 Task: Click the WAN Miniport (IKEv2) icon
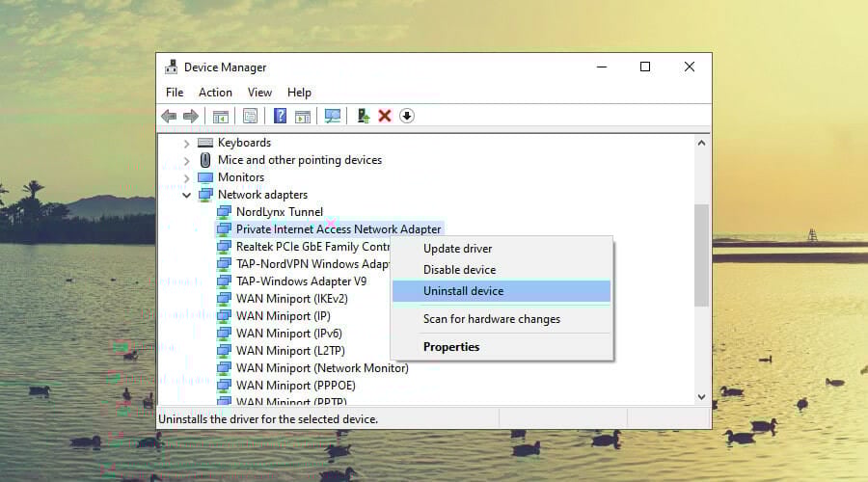tap(224, 299)
